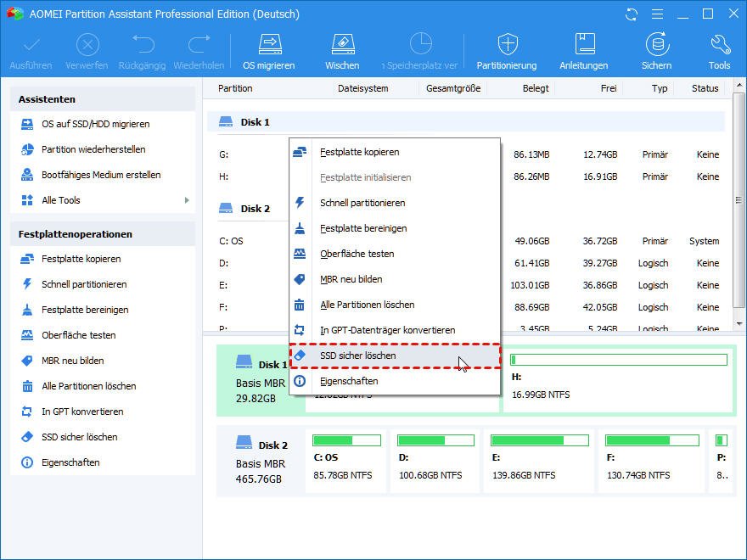Screen dimensions: 747x560
Task: Open Eigenschaften from context menu
Action: tap(395, 381)
